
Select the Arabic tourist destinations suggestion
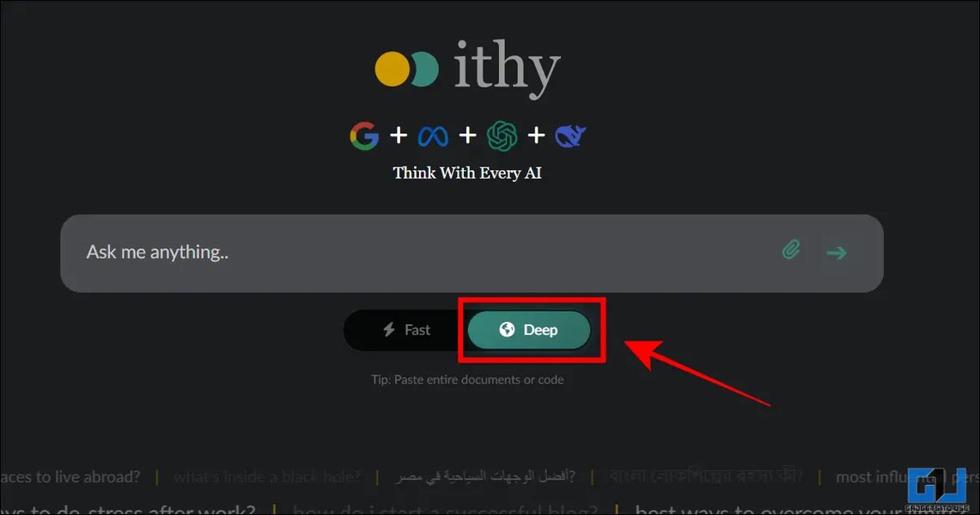[x=485, y=477]
